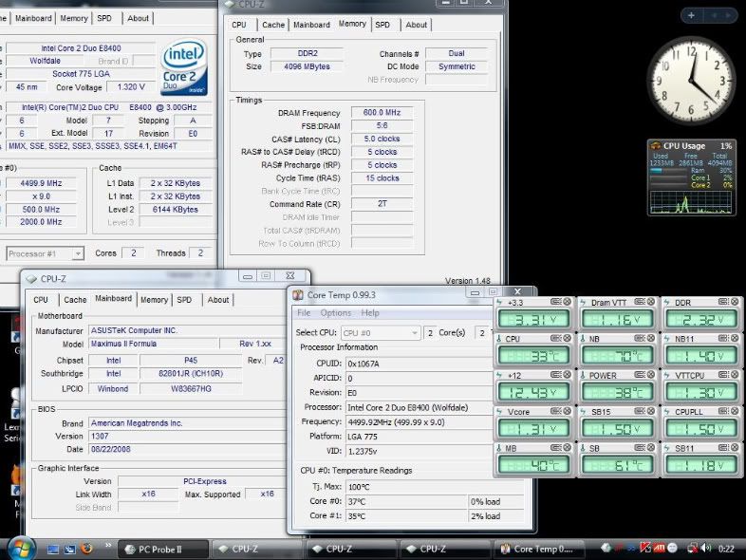Click the analog clock gadget

point(690,80)
